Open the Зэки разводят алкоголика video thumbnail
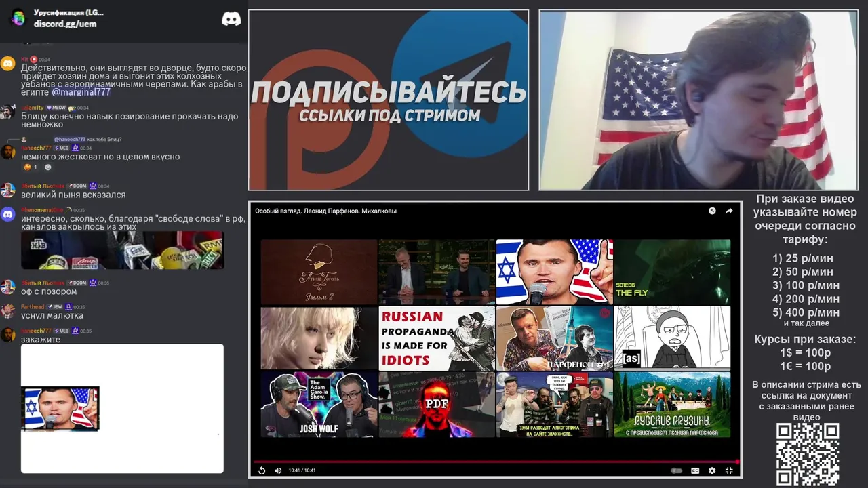The image size is (868, 488). (555, 404)
